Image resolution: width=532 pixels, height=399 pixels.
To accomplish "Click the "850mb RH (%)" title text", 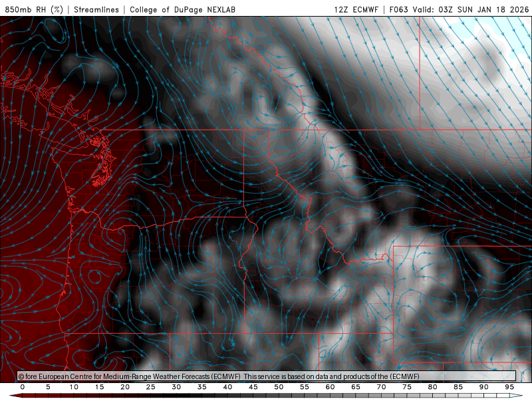I will coord(34,9).
